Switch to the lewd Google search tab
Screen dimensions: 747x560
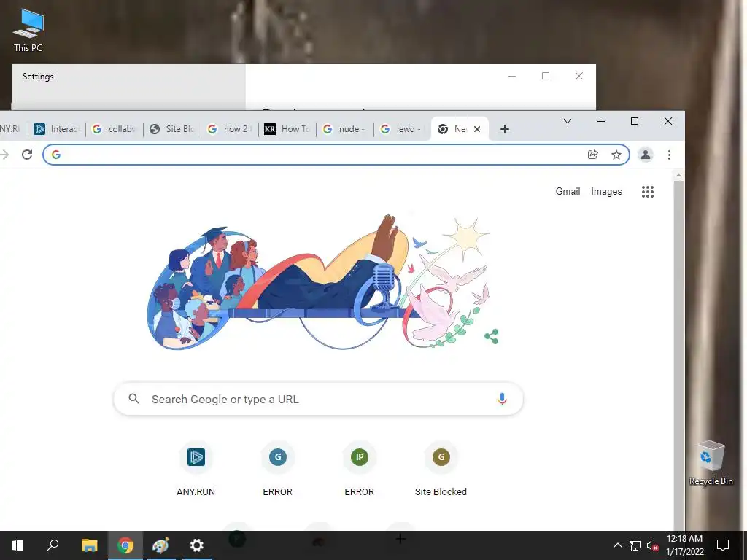coord(403,129)
